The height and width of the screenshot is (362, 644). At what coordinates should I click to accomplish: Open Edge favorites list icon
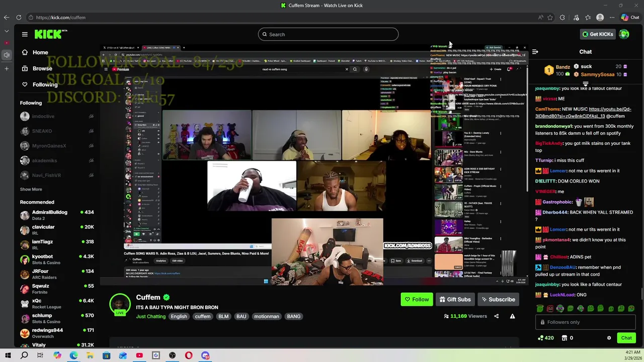(588, 17)
